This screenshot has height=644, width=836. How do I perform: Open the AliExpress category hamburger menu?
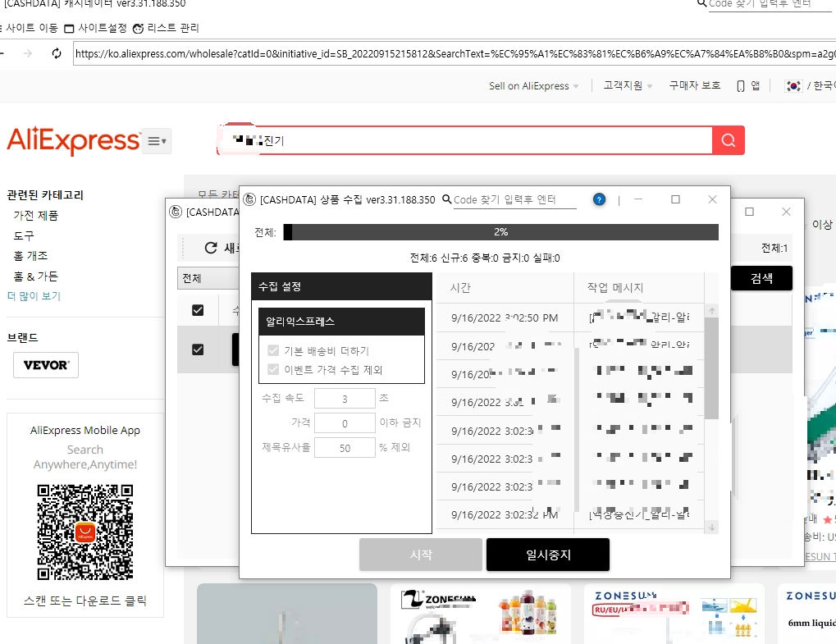click(157, 141)
